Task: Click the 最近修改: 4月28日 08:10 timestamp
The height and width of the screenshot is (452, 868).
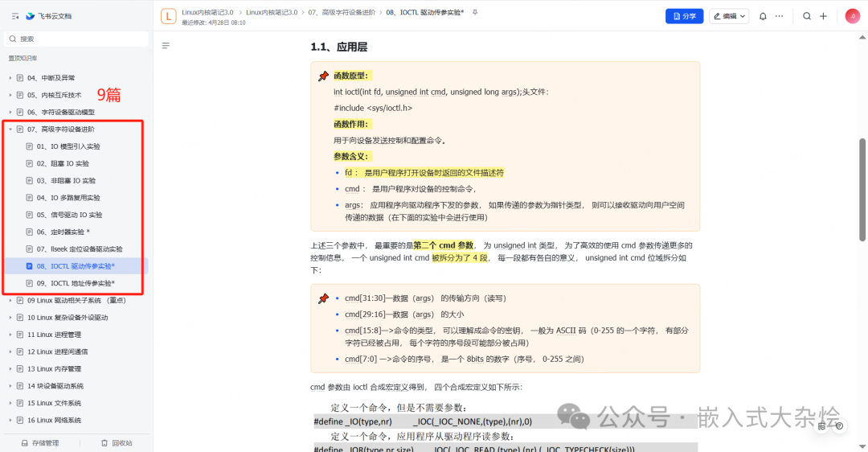Action: point(214,23)
